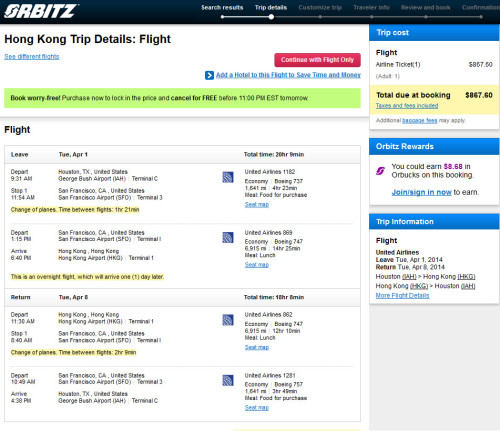Viewport: 500px width, 431px height.
Task: View Taxes and fees included details
Action: point(407,106)
